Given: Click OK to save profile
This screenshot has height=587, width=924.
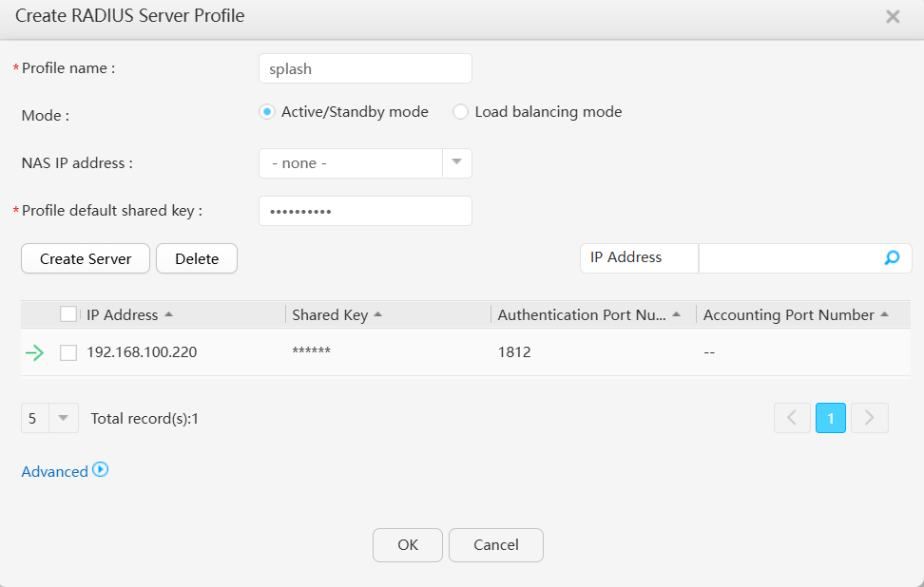Looking at the screenshot, I should pyautogui.click(x=408, y=544).
